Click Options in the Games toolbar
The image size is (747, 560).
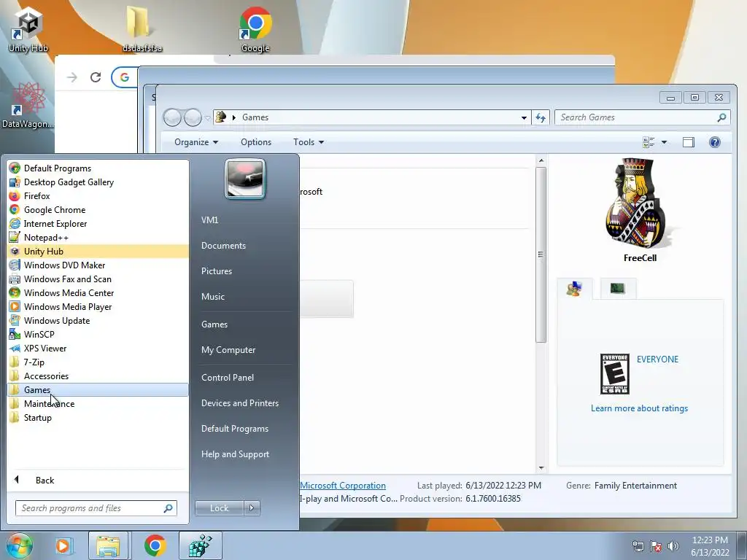pos(256,142)
